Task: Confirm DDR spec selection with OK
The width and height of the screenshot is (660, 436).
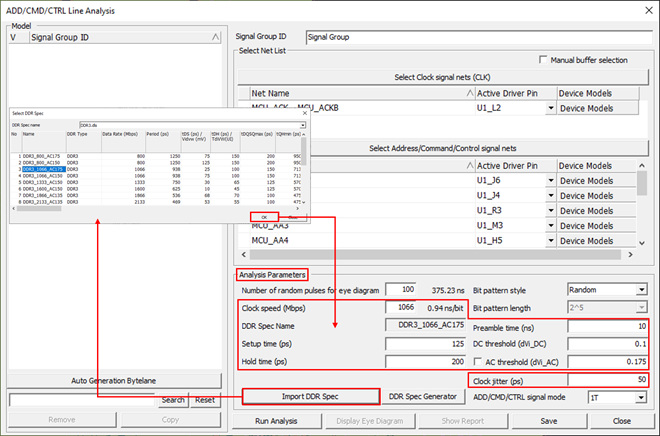Action: (264, 215)
